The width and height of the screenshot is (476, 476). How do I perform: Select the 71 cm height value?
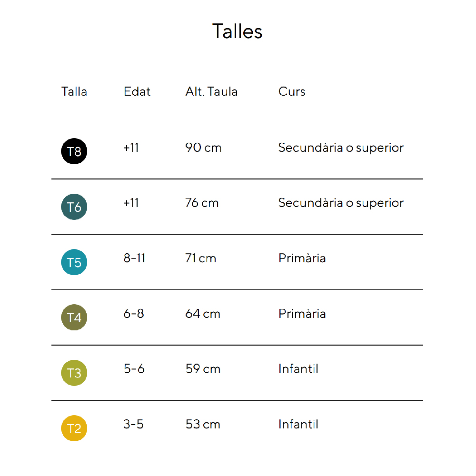200,258
